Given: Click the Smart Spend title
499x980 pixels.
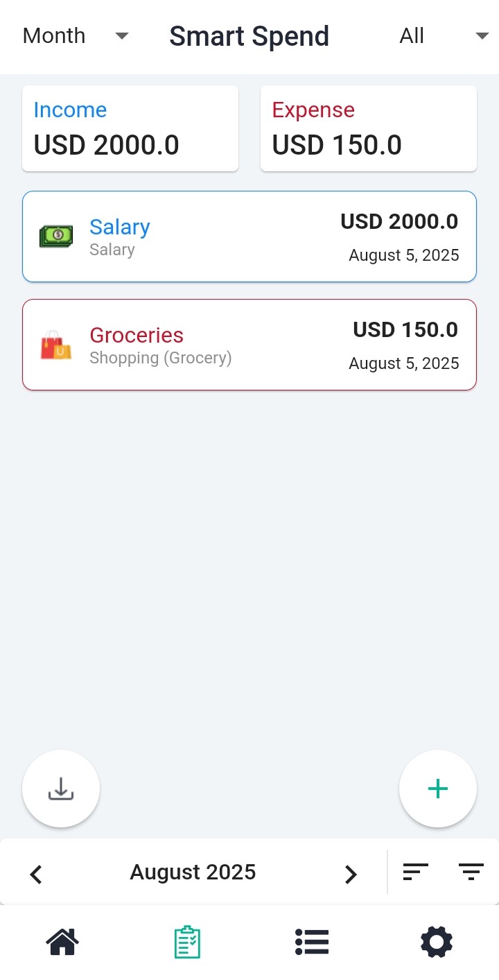Looking at the screenshot, I should (x=249, y=36).
